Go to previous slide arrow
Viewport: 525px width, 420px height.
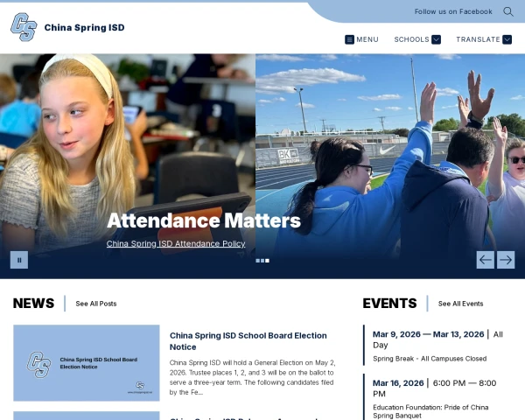tap(485, 259)
